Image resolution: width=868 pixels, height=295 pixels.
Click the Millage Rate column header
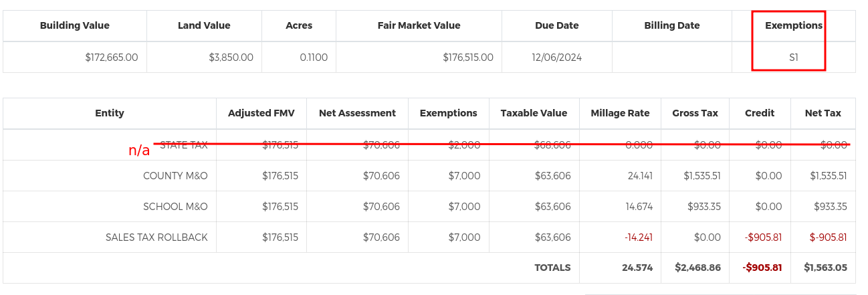pos(620,113)
